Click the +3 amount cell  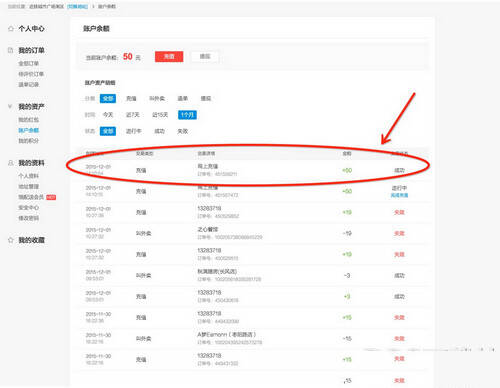click(x=347, y=297)
